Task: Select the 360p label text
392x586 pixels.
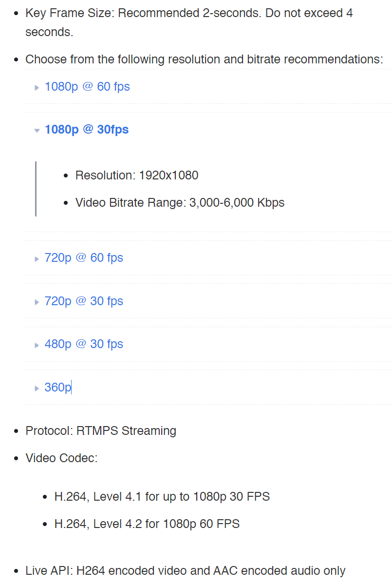Action: click(58, 387)
